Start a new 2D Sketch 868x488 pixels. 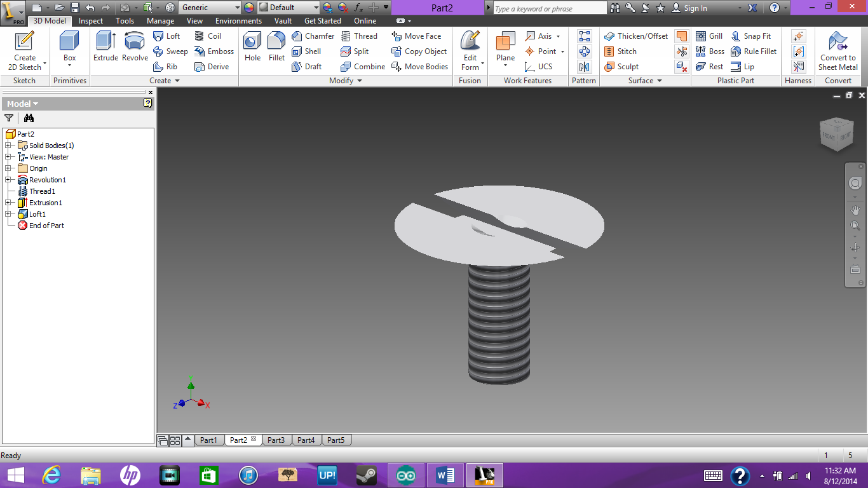25,51
